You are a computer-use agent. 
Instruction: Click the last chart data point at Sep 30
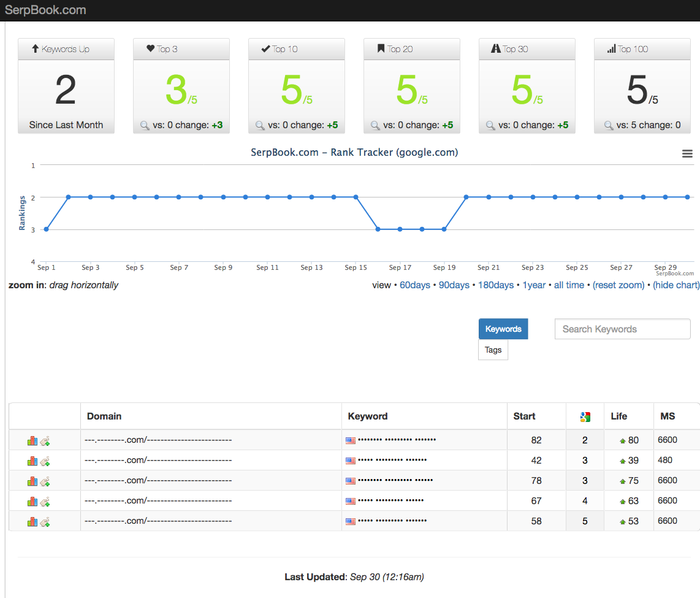point(688,197)
